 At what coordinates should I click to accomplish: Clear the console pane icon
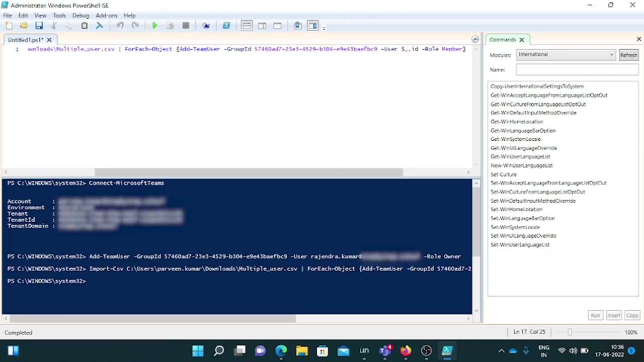[x=99, y=26]
